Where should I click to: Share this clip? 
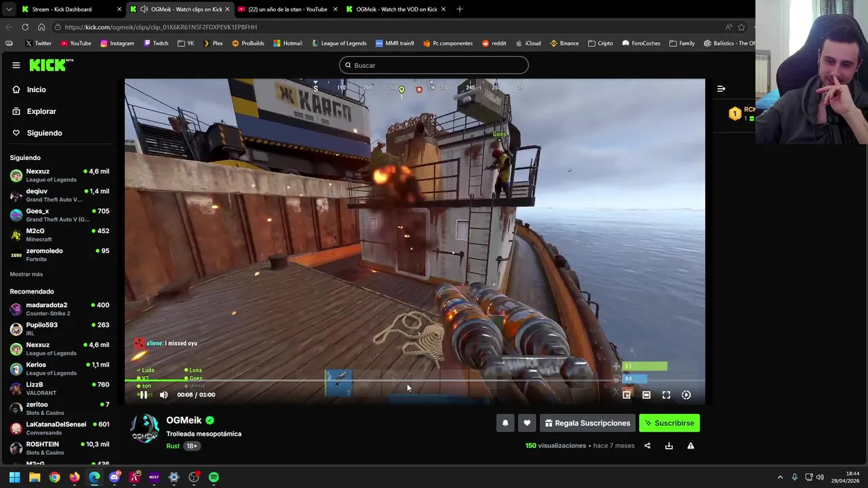coord(647,445)
